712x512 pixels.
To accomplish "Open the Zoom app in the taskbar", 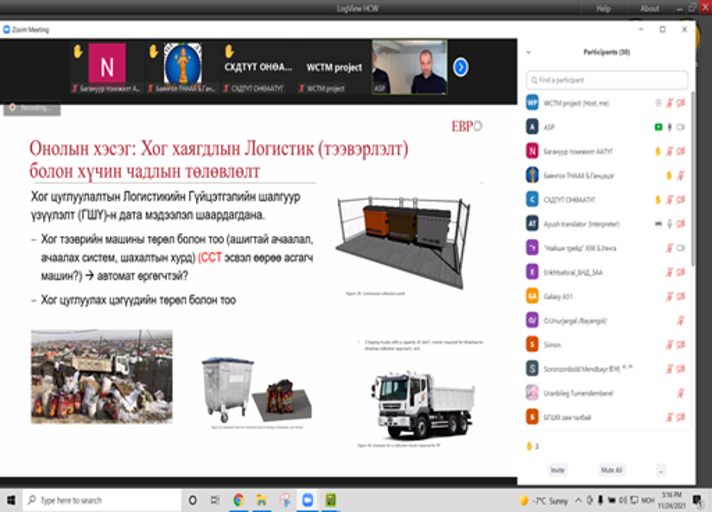I will (308, 499).
